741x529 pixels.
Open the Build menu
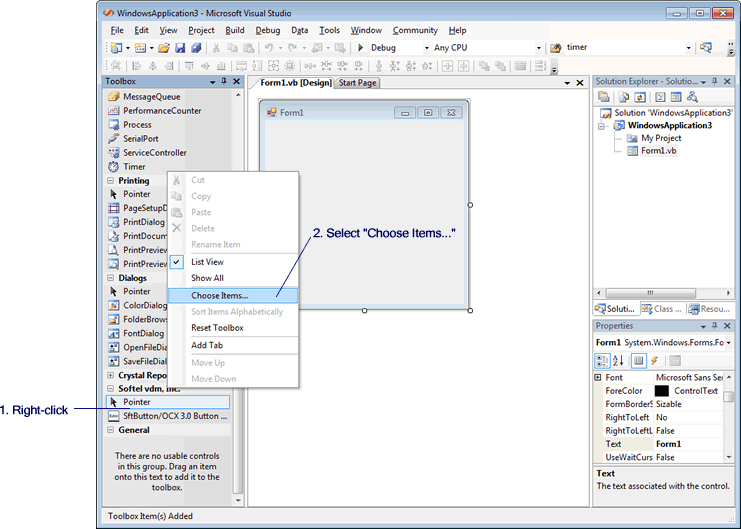pyautogui.click(x=234, y=31)
